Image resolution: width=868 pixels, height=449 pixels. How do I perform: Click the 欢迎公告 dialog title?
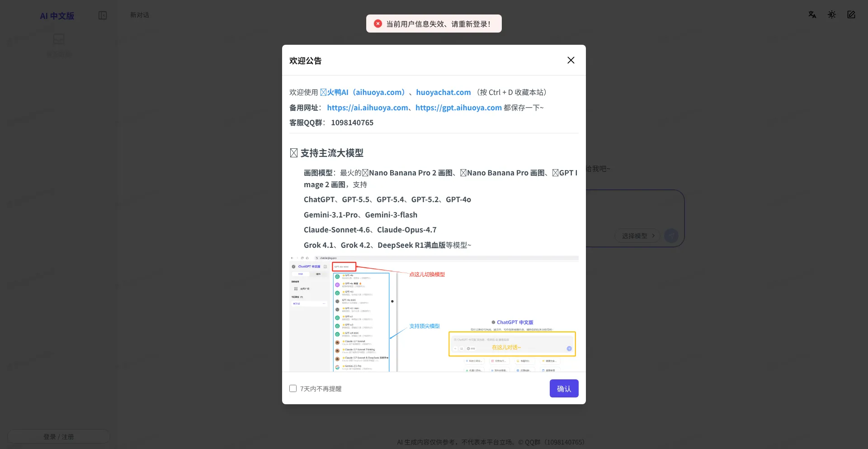click(306, 61)
